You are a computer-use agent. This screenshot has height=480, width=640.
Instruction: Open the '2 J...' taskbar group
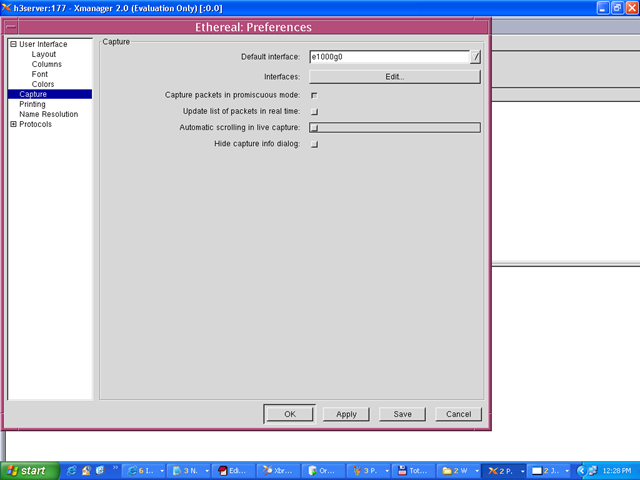[x=548, y=471]
